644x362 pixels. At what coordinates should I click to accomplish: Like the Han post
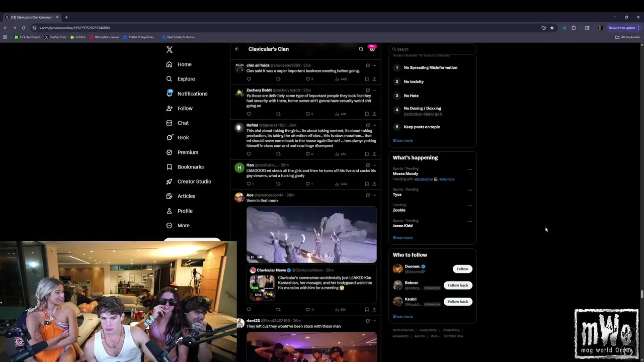[309, 184]
